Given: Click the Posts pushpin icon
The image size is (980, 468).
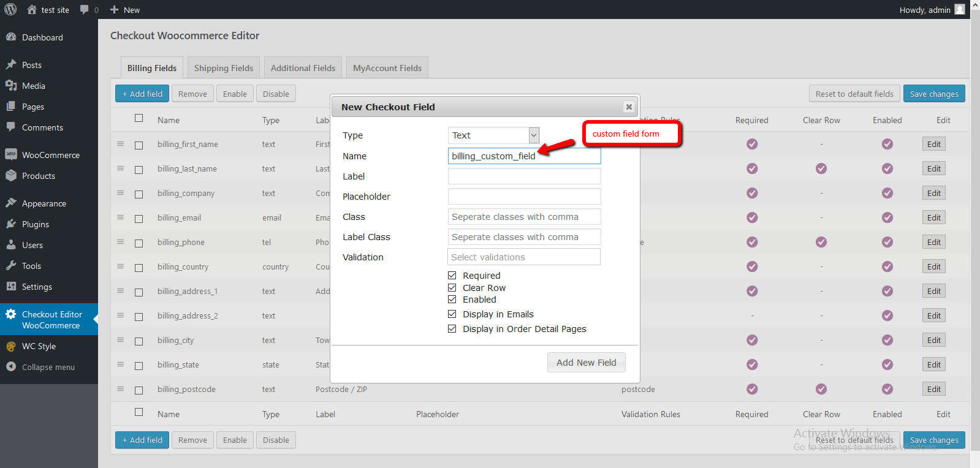Looking at the screenshot, I should [x=11, y=65].
